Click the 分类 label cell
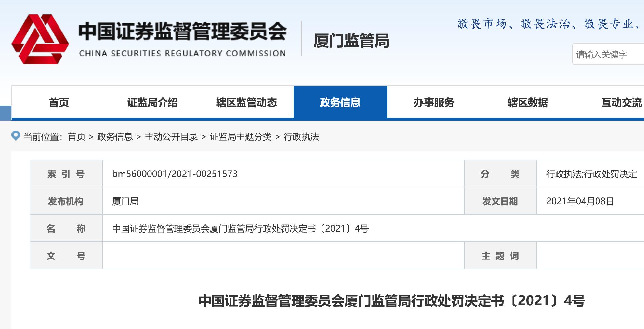644x329 pixels. click(x=500, y=174)
